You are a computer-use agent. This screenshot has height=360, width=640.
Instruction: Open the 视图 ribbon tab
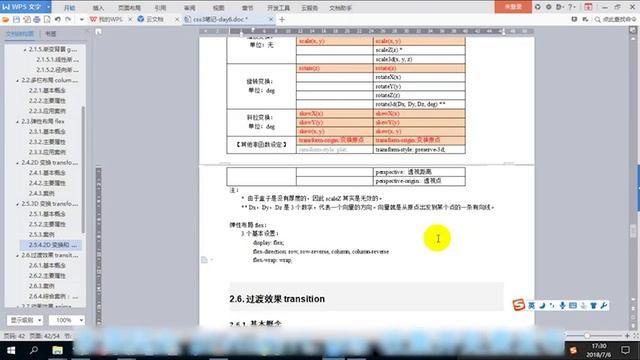(x=218, y=8)
